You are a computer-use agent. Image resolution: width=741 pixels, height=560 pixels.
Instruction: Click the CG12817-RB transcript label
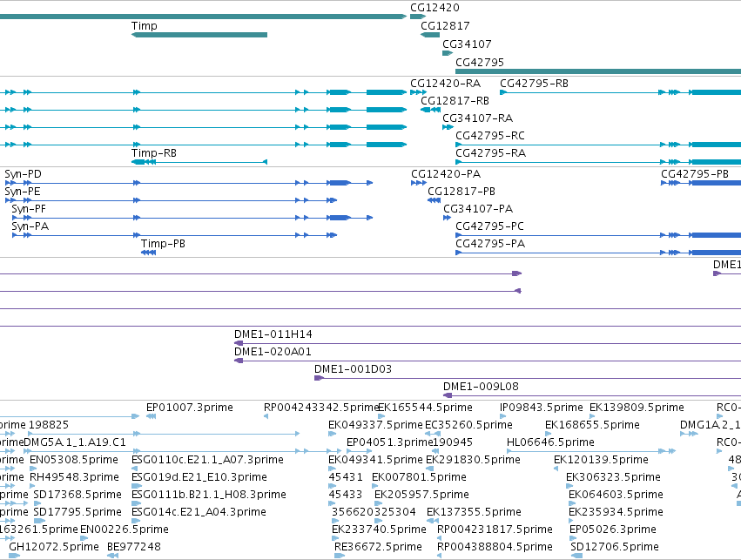coord(455,101)
